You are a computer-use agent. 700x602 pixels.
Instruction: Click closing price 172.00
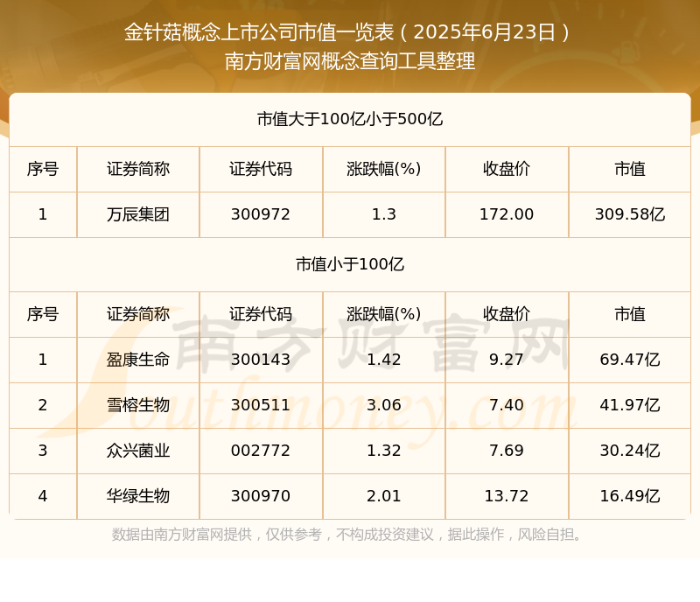(507, 214)
